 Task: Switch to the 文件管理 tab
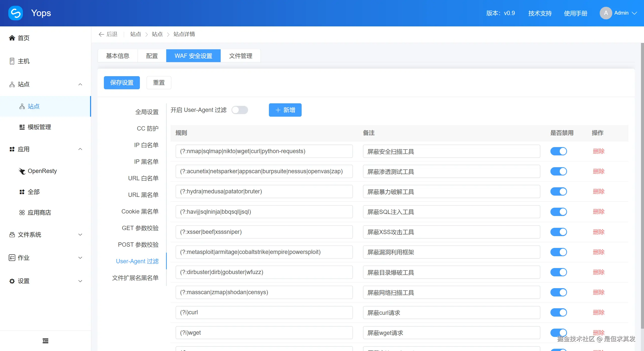(x=240, y=56)
